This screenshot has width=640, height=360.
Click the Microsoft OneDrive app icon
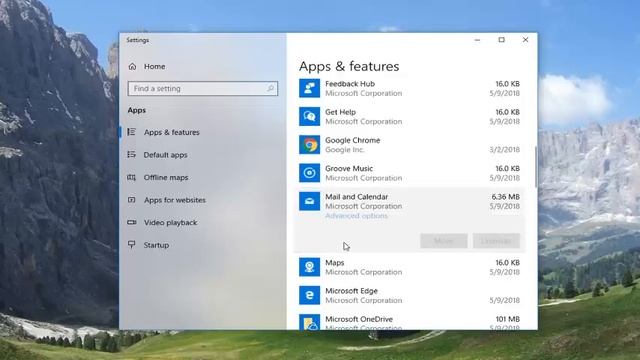309,322
